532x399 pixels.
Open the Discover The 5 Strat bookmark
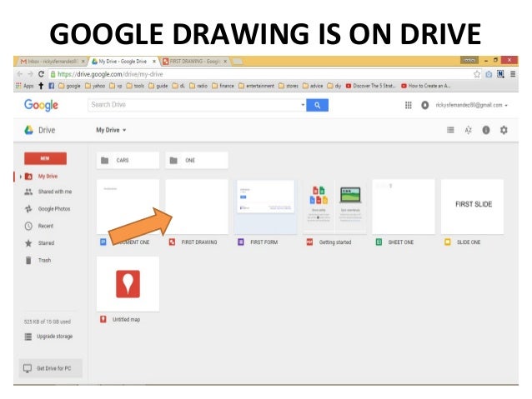[370, 86]
